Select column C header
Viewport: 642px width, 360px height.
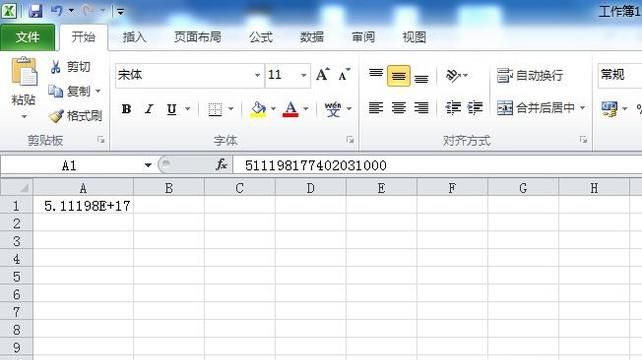click(x=240, y=188)
